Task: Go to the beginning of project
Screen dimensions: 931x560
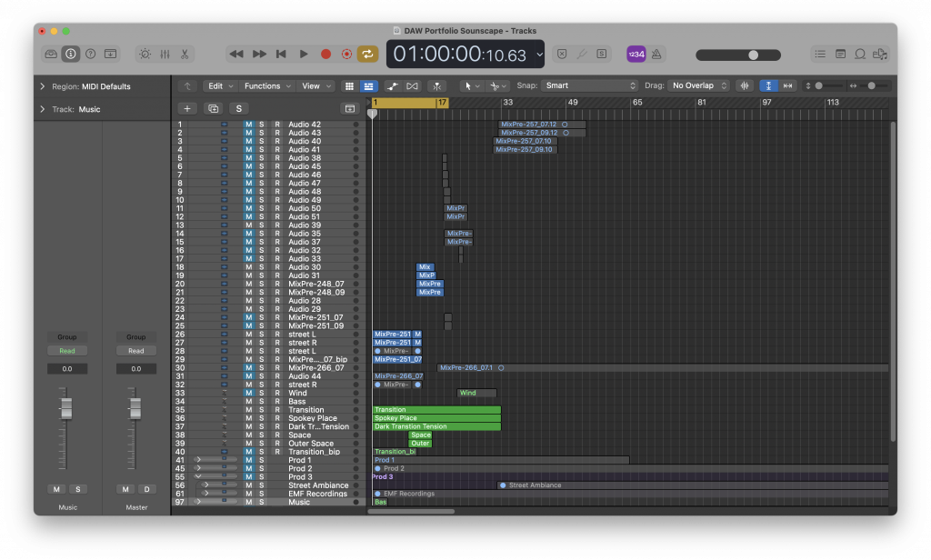Action: (x=282, y=54)
